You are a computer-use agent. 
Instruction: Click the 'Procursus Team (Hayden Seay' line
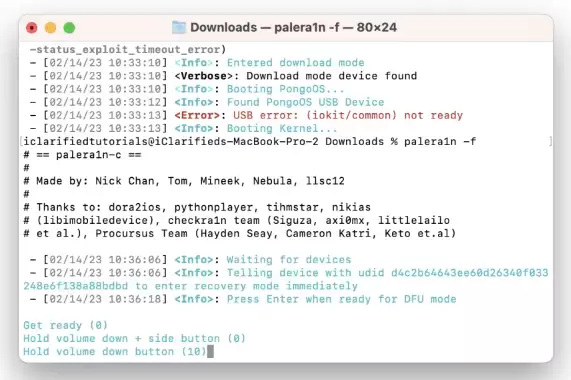240,233
